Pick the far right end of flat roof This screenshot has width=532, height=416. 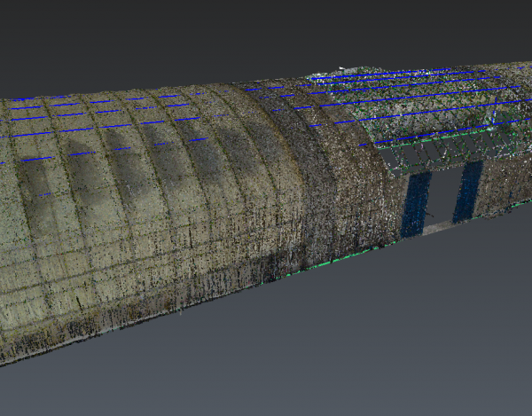(x=519, y=98)
